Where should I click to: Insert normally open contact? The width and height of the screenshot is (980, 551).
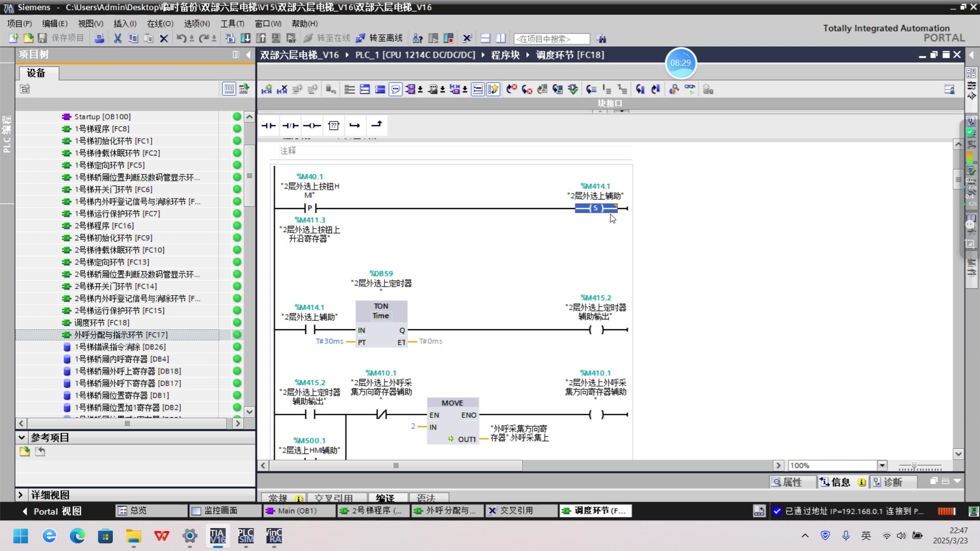click(268, 126)
